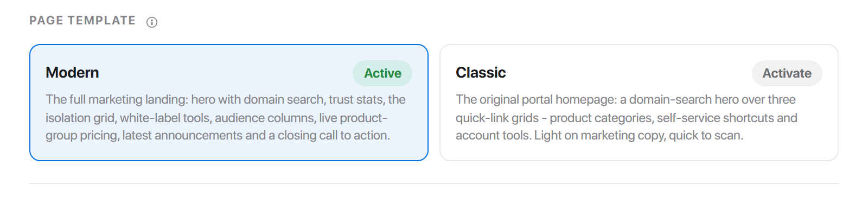Viewport: 868px width, 203px height.
Task: Click the Modern card title
Action: tap(72, 73)
